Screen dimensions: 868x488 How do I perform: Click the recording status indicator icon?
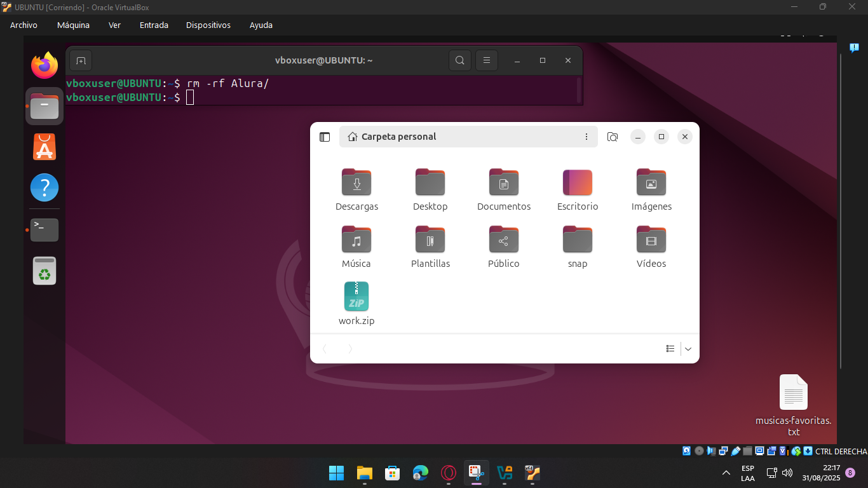coord(771,451)
